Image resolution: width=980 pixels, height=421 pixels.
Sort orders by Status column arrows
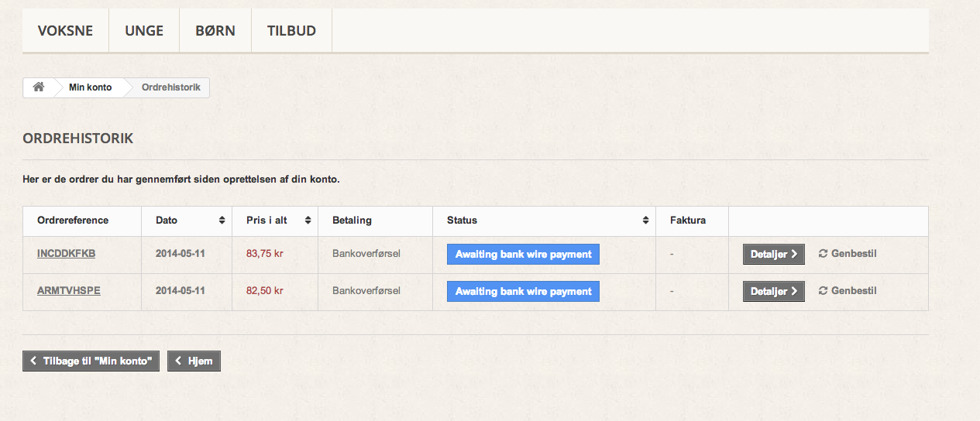(x=645, y=221)
